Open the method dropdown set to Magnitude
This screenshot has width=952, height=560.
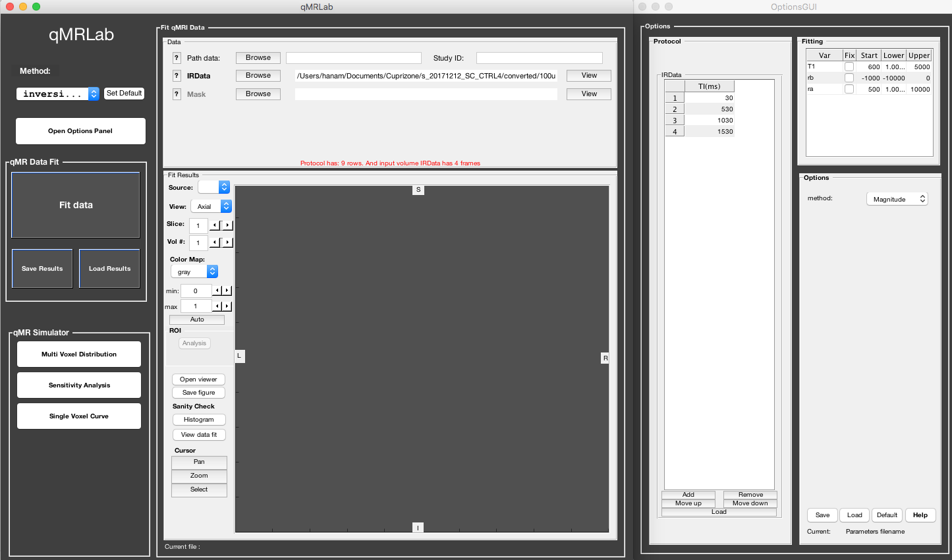[897, 199]
